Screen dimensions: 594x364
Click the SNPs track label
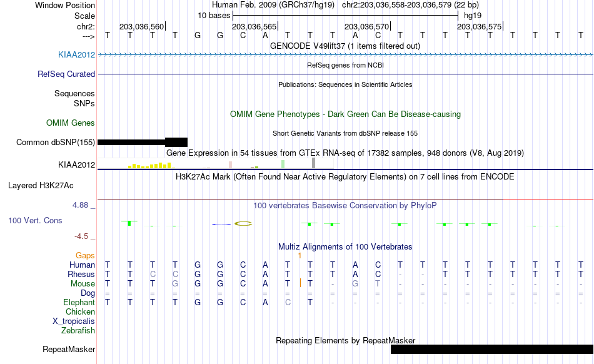[84, 103]
